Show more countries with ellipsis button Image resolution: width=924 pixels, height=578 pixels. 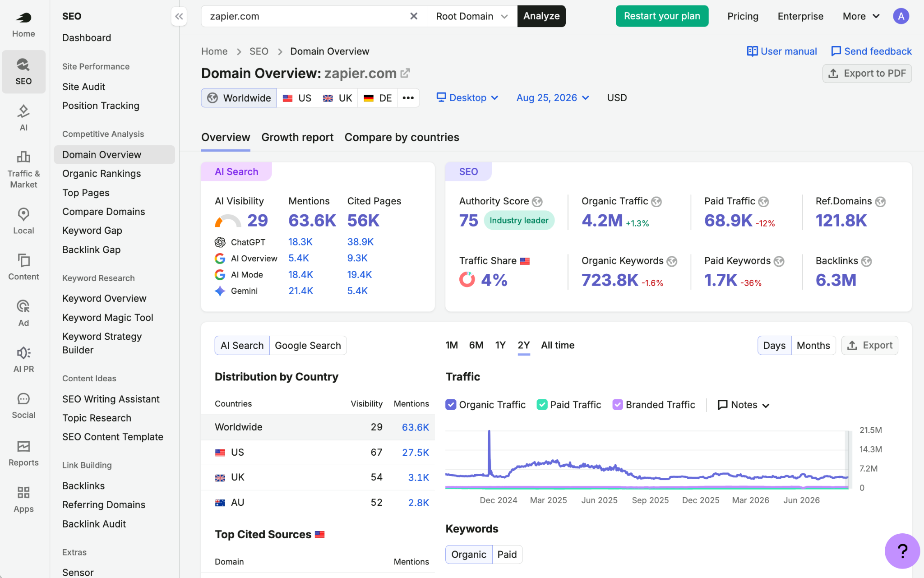(408, 98)
